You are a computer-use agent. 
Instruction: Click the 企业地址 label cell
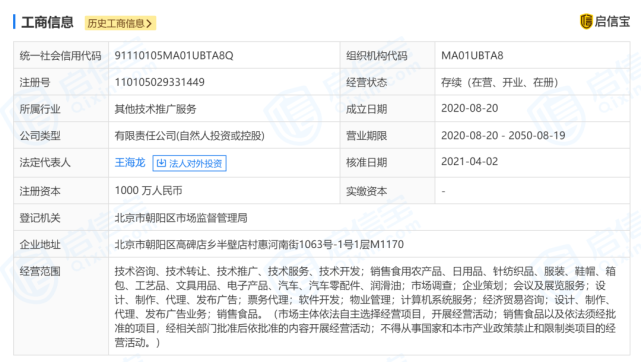coord(61,244)
